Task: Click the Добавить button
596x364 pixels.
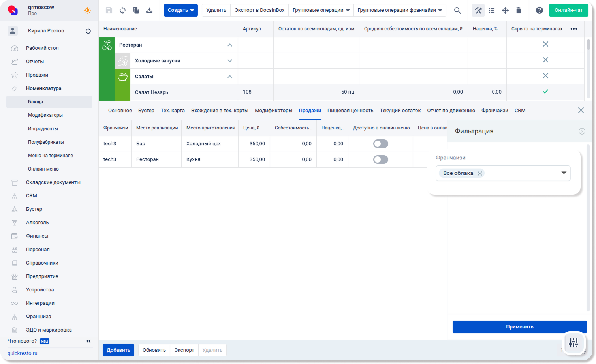Action: point(118,350)
